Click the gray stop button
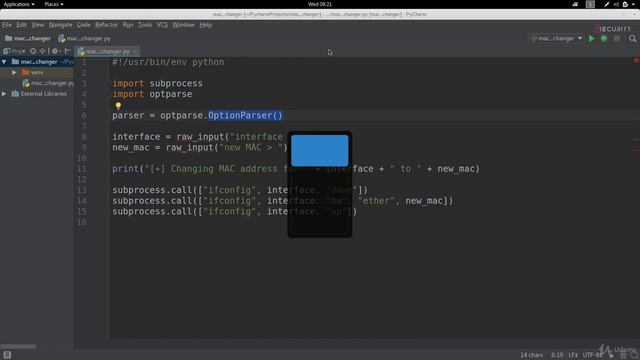The image size is (640, 360). (x=617, y=38)
